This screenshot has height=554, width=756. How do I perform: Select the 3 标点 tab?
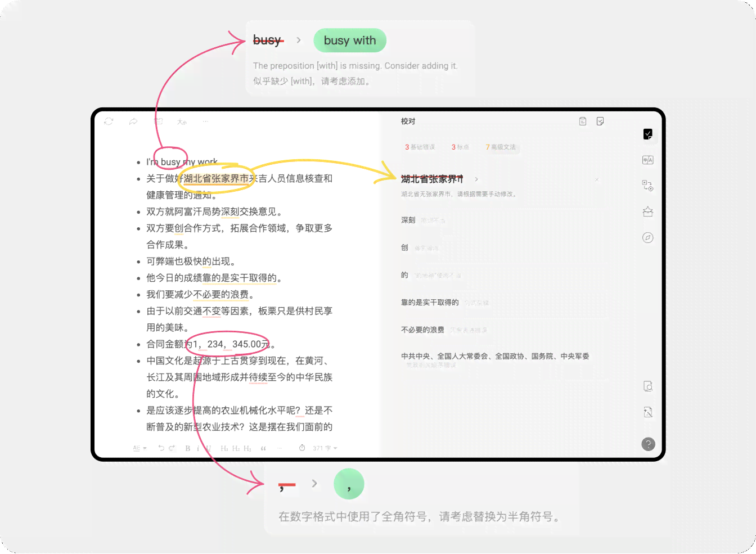pos(460,147)
